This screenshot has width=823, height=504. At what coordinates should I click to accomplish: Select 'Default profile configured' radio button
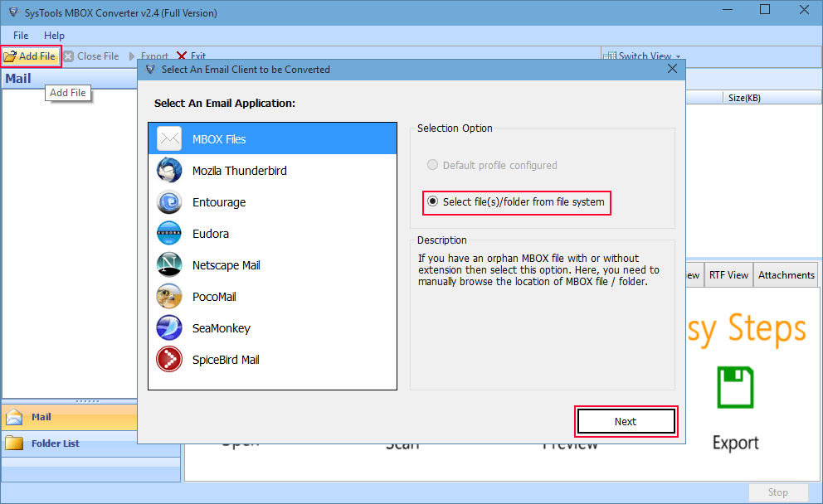click(432, 165)
